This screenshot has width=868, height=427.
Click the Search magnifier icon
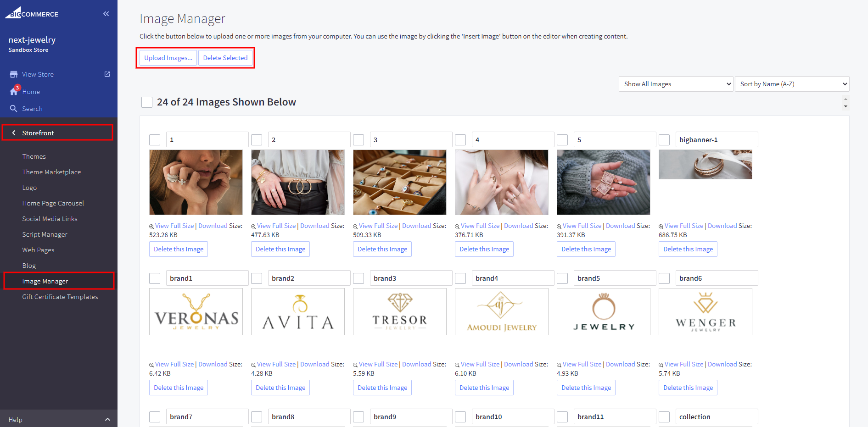click(x=14, y=109)
